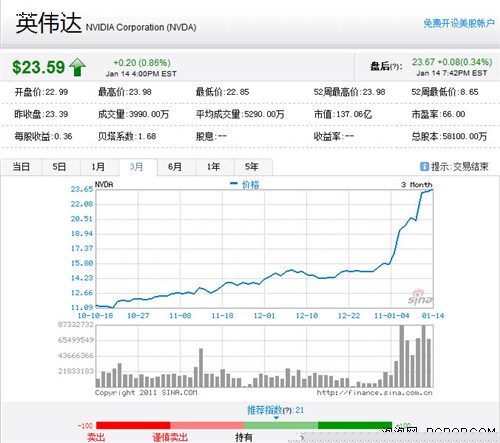Click the $23.59 current price
Viewport: 500px width, 443px height.
(39, 67)
